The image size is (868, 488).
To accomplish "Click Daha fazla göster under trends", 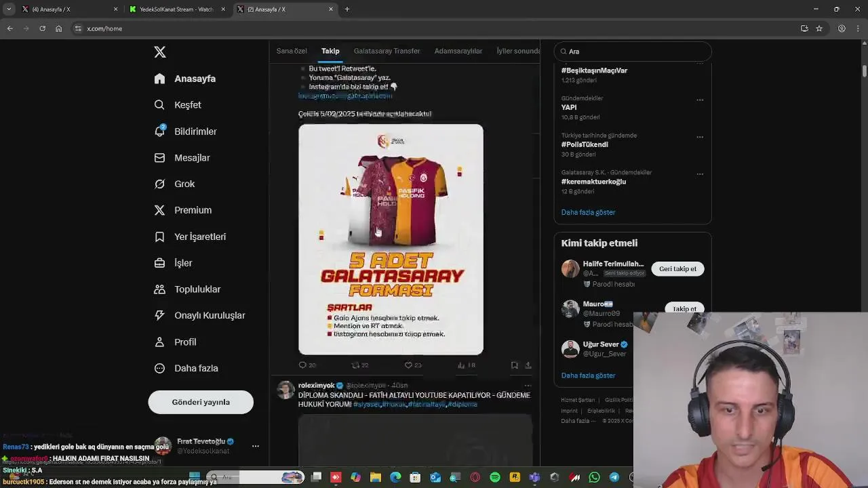I will [x=588, y=212].
